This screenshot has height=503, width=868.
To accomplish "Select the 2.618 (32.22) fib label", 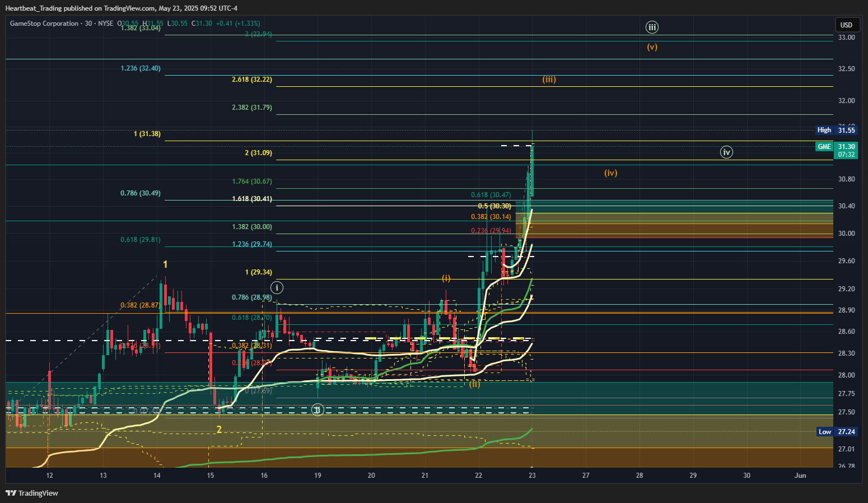I will coord(252,80).
